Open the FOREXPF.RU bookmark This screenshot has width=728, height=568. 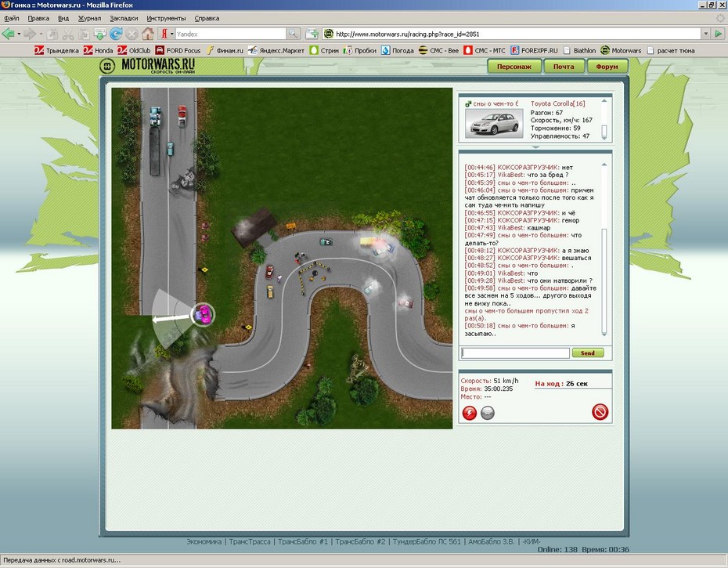[534, 51]
